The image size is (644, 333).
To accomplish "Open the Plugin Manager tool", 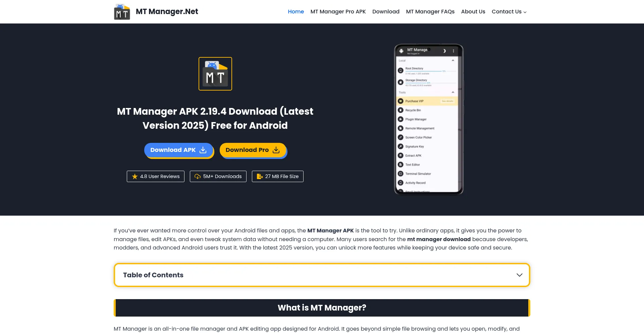I will tap(416, 119).
